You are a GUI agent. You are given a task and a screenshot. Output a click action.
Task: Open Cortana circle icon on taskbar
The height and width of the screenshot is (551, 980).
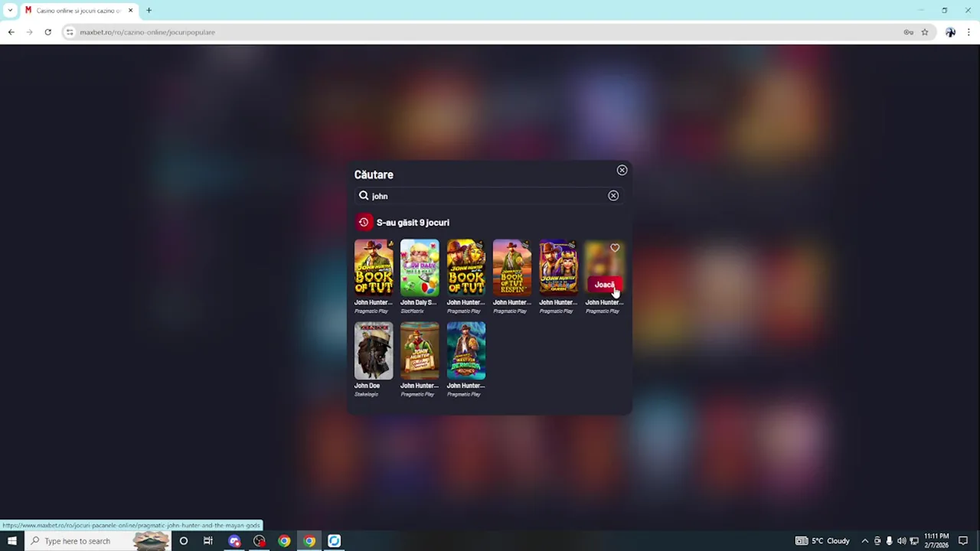point(183,541)
